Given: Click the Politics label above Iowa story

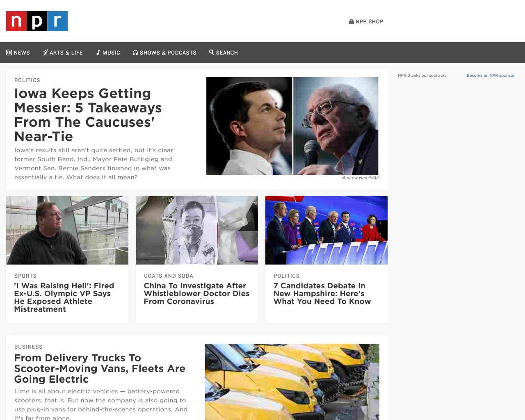Looking at the screenshot, I should (x=27, y=80).
